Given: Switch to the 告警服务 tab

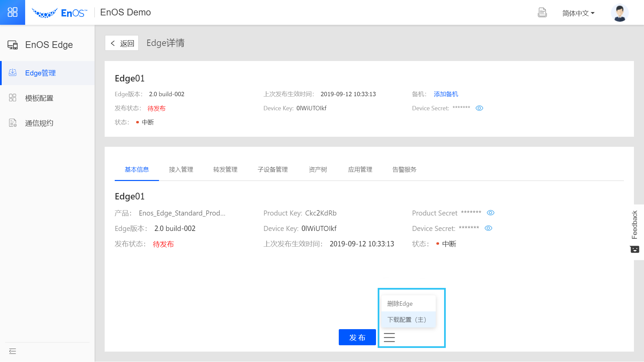Looking at the screenshot, I should 405,170.
